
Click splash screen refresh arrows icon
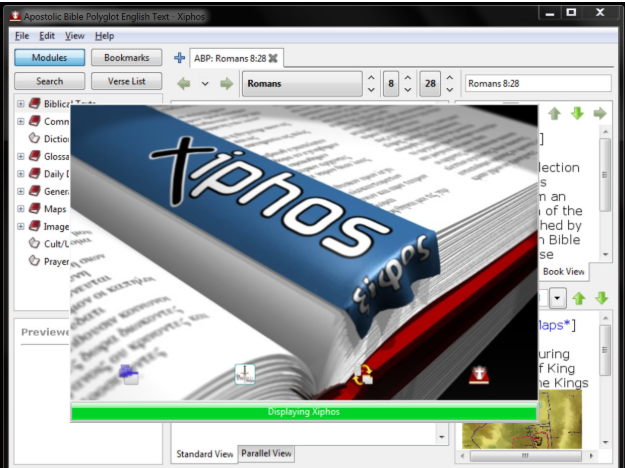click(363, 375)
